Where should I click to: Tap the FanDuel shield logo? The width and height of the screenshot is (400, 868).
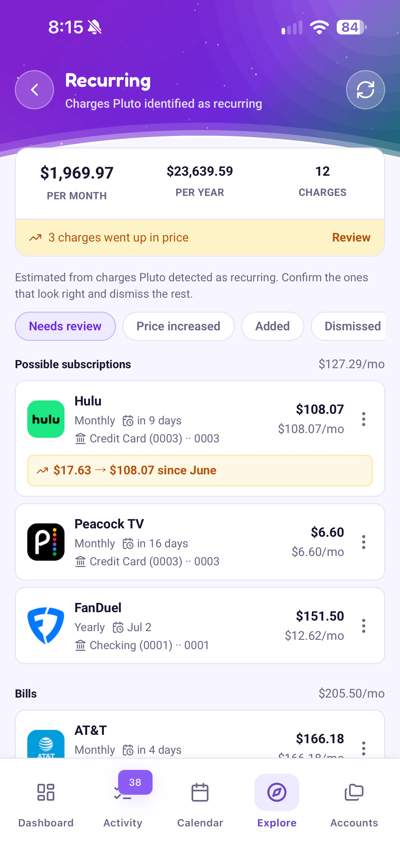pyautogui.click(x=46, y=626)
